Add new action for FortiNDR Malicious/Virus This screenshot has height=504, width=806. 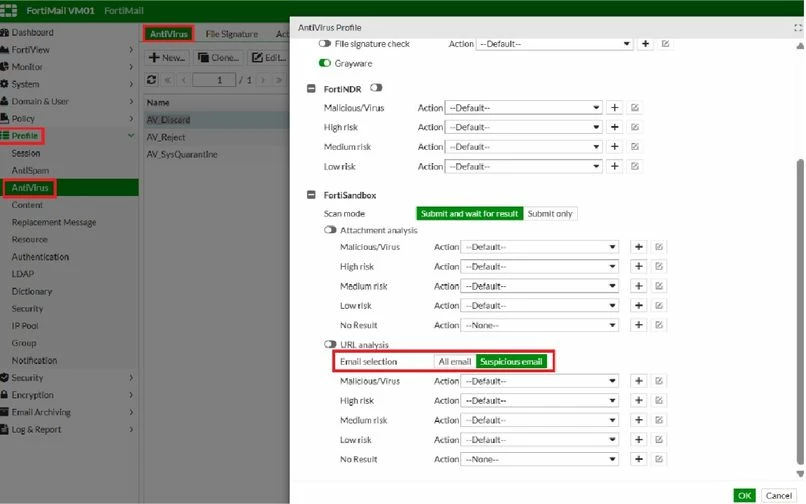click(614, 107)
